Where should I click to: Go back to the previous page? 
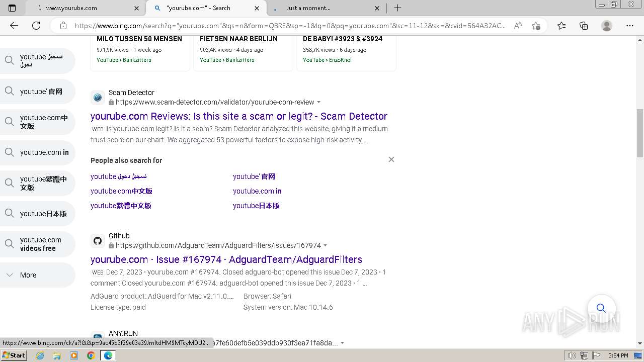coord(14,26)
